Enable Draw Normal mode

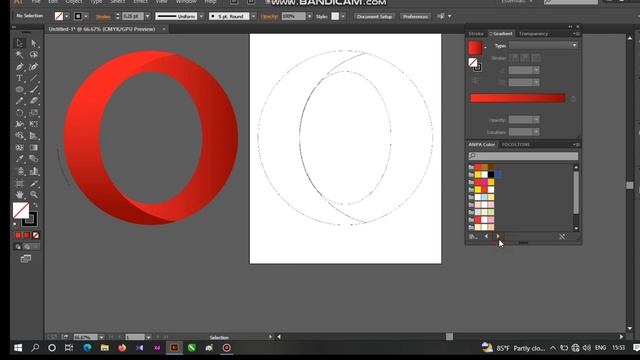pyautogui.click(x=18, y=247)
